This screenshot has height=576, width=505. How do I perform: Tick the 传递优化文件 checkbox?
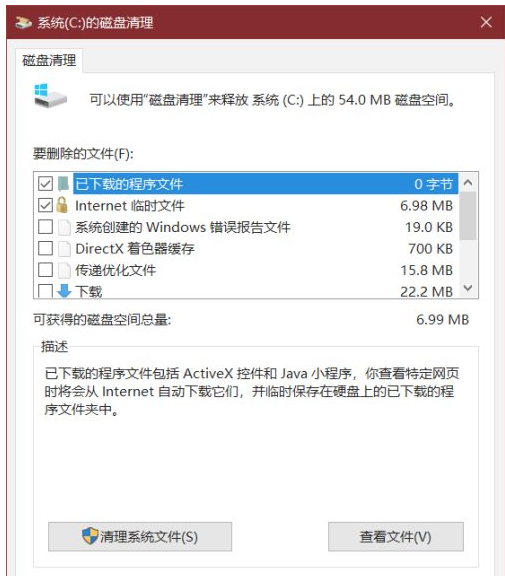point(46,270)
